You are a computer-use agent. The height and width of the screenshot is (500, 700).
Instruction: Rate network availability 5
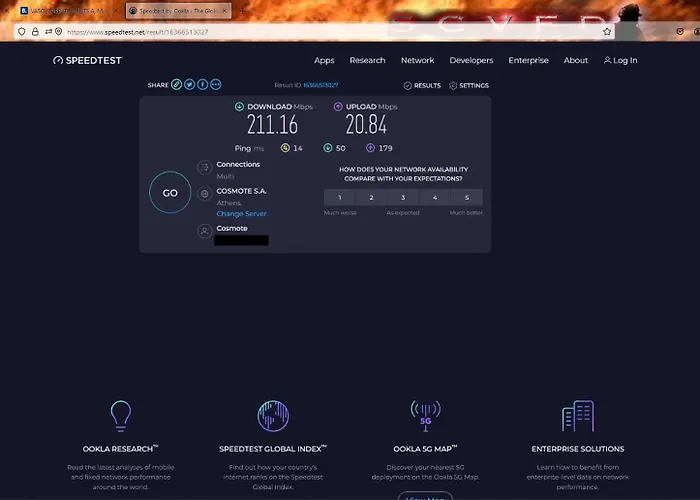[x=467, y=197]
